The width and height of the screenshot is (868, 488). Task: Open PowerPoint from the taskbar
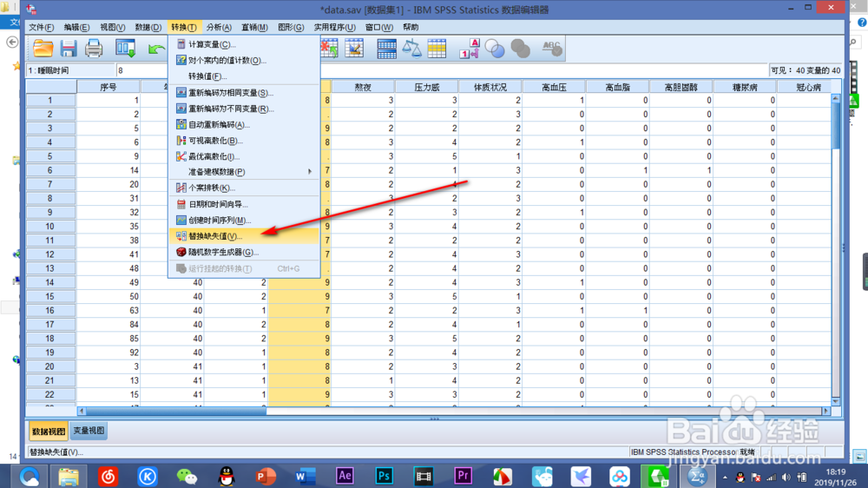tap(266, 476)
